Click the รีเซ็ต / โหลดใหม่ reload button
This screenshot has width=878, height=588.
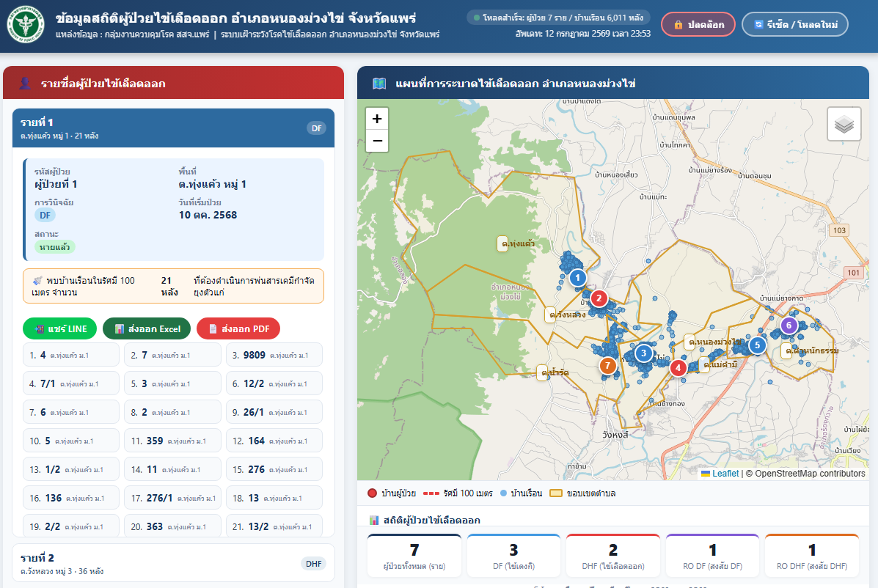795,25
